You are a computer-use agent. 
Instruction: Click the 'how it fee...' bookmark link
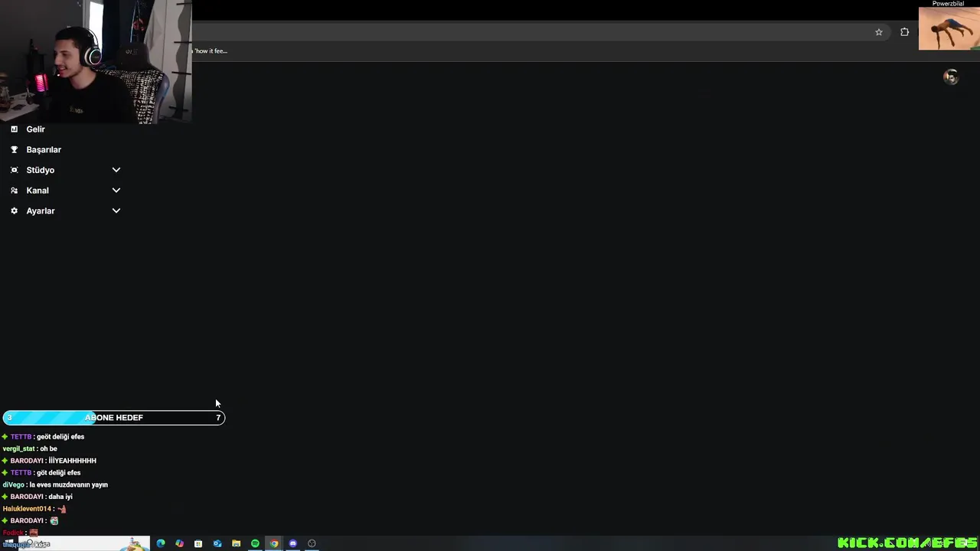click(x=210, y=51)
